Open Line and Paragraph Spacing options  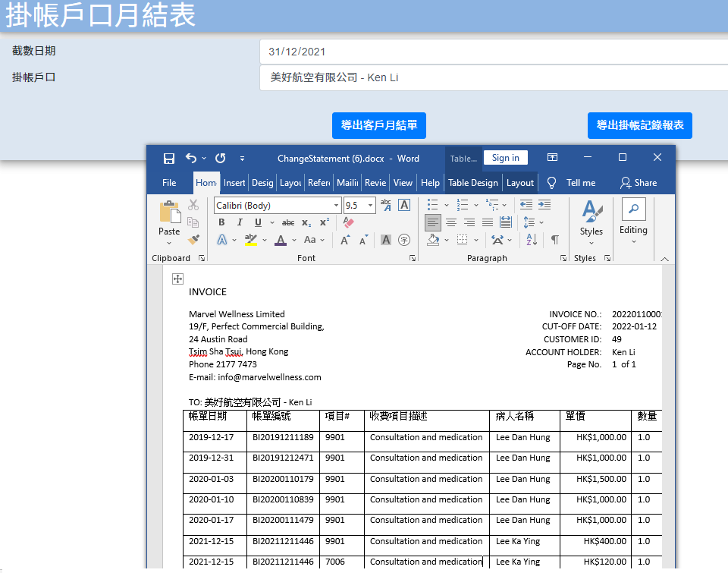529,222
